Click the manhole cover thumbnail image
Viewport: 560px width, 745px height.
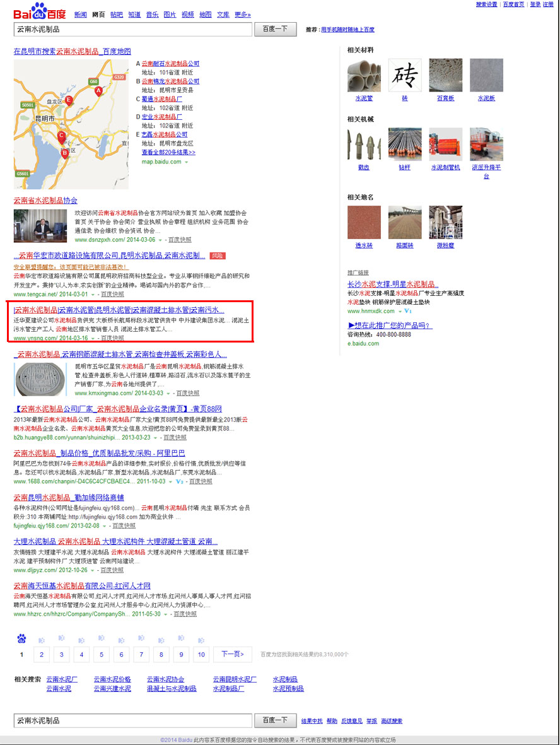tap(40, 379)
